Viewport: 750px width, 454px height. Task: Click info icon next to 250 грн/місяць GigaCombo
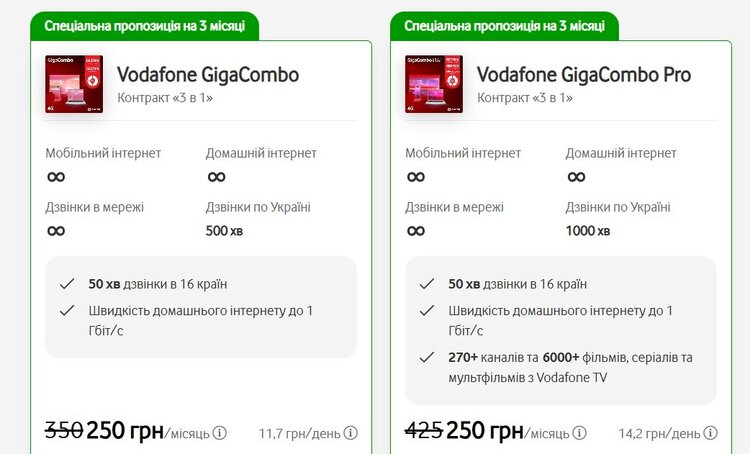(220, 433)
